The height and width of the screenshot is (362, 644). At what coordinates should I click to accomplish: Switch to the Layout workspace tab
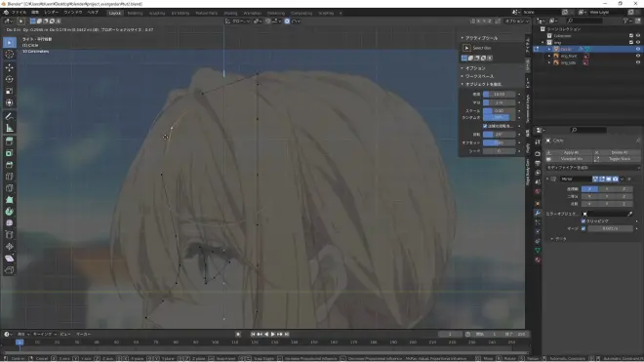(x=115, y=13)
